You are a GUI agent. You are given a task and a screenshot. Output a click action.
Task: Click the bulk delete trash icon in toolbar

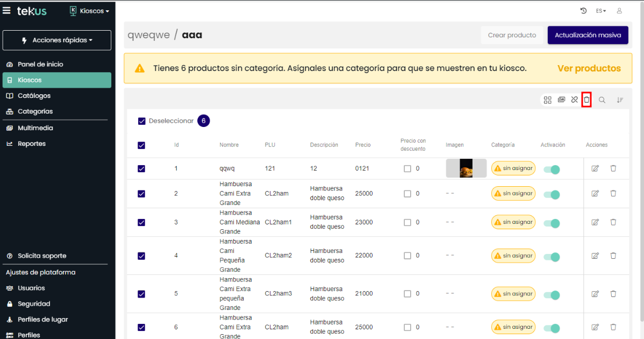click(587, 100)
